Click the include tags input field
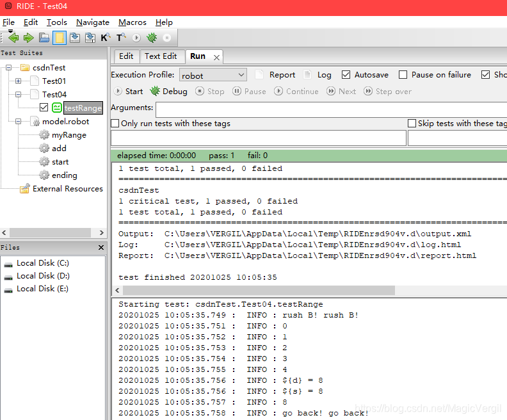The width and height of the screenshot is (507, 420). tap(259, 138)
